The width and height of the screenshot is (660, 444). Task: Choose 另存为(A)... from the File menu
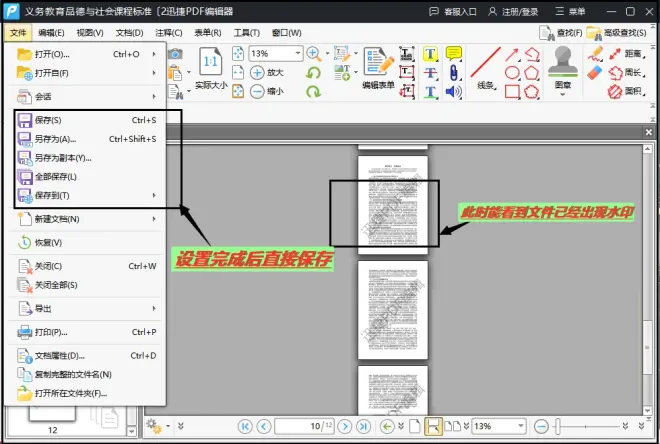tap(55, 139)
